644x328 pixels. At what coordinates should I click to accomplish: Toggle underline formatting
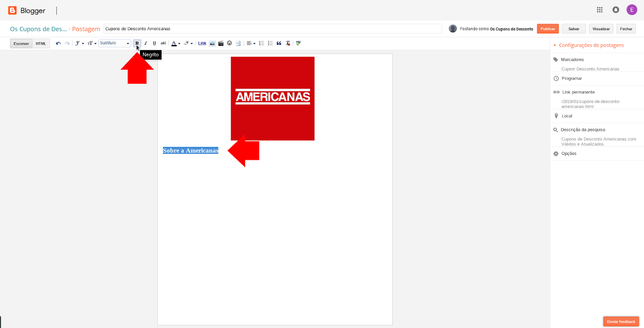coord(155,43)
